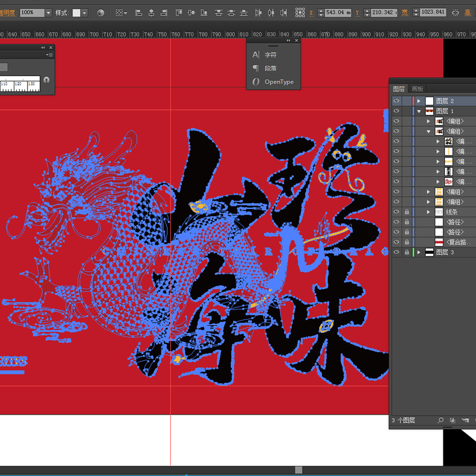
Task: Distribute objects by top edges
Action: [218, 13]
